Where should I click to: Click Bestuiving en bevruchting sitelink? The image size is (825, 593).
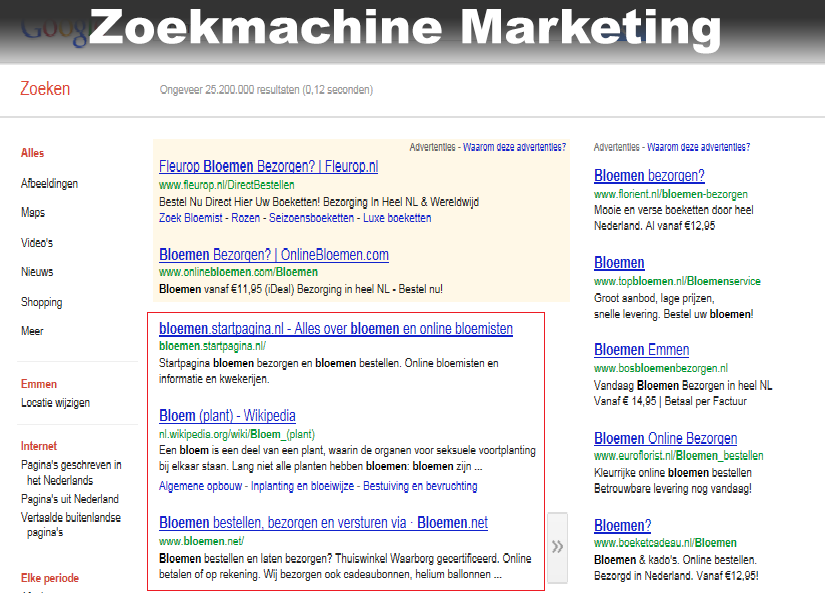(x=420, y=486)
